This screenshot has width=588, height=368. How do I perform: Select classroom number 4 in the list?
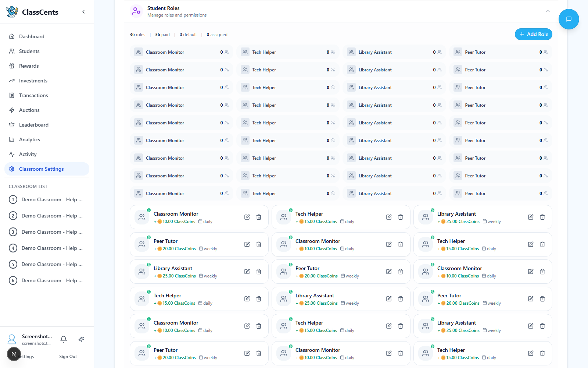[47, 248]
